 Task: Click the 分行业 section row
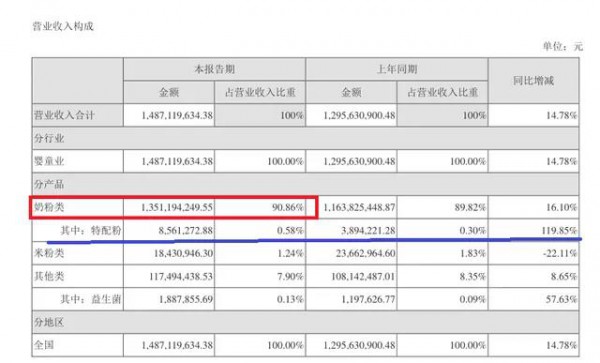[305, 138]
